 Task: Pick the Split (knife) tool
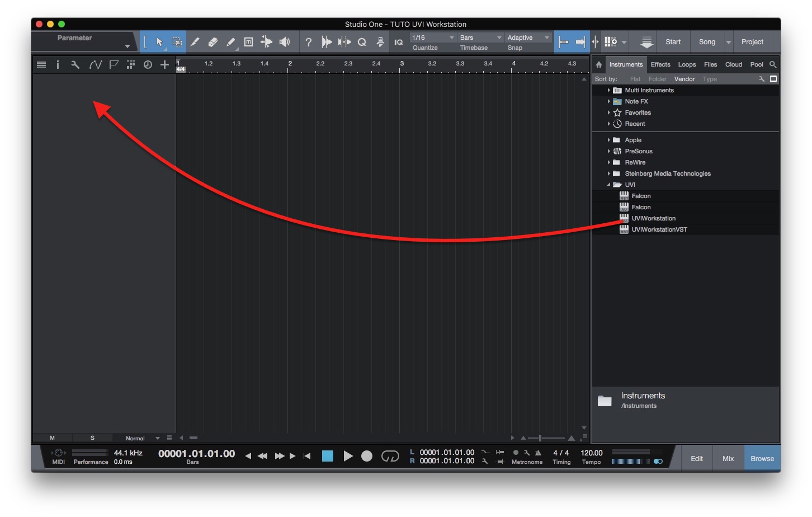coord(195,42)
